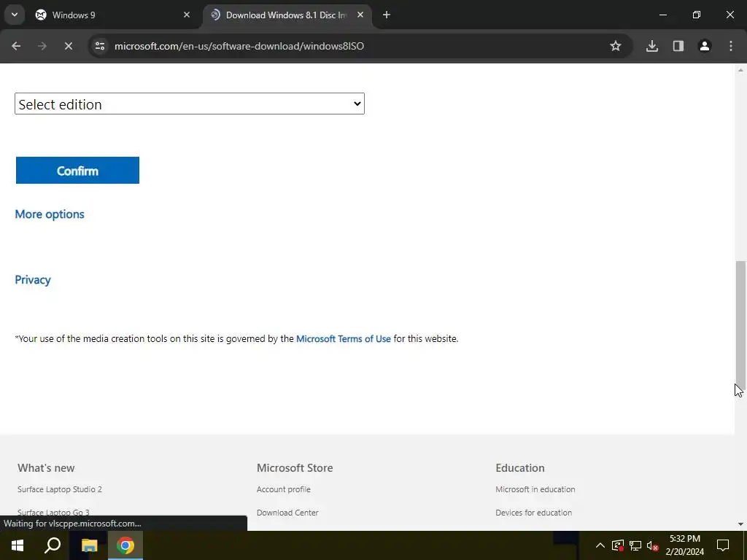Viewport: 747px width, 560px height.
Task: Open the Chrome three-dot menu
Action: (731, 46)
